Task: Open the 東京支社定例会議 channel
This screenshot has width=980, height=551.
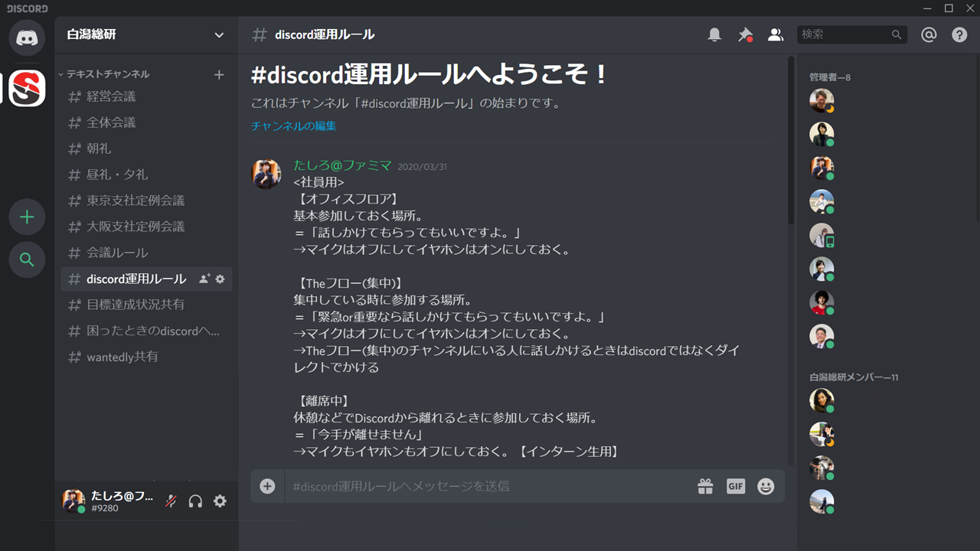Action: click(x=146, y=201)
